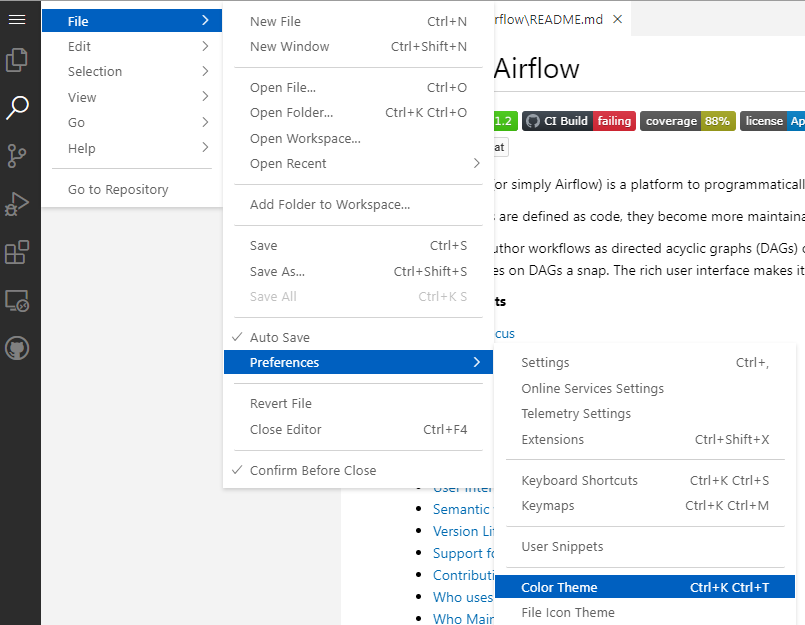Click Save in the File menu
This screenshot has width=805, height=625.
(x=358, y=245)
